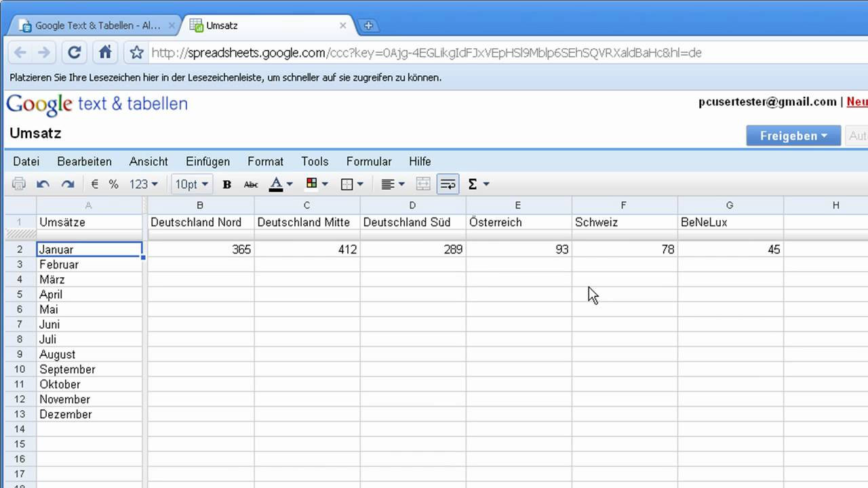The image size is (868, 488).
Task: Toggle text wrap button
Action: pos(448,184)
